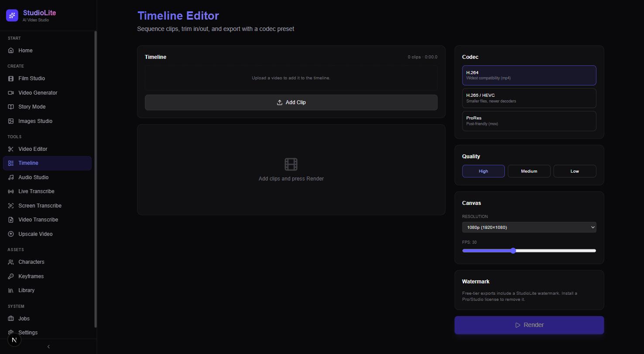Click the '0 clips · 0:00.0' counter

pos(422,57)
